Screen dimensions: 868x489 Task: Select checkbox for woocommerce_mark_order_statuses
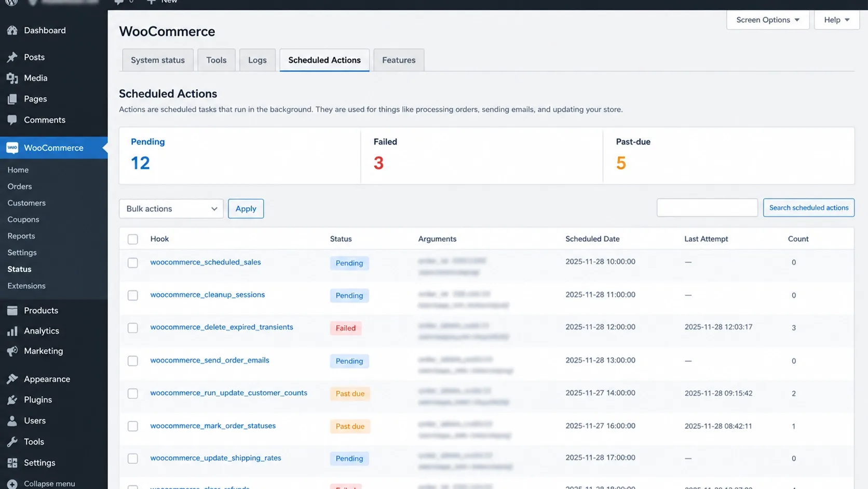(x=133, y=426)
